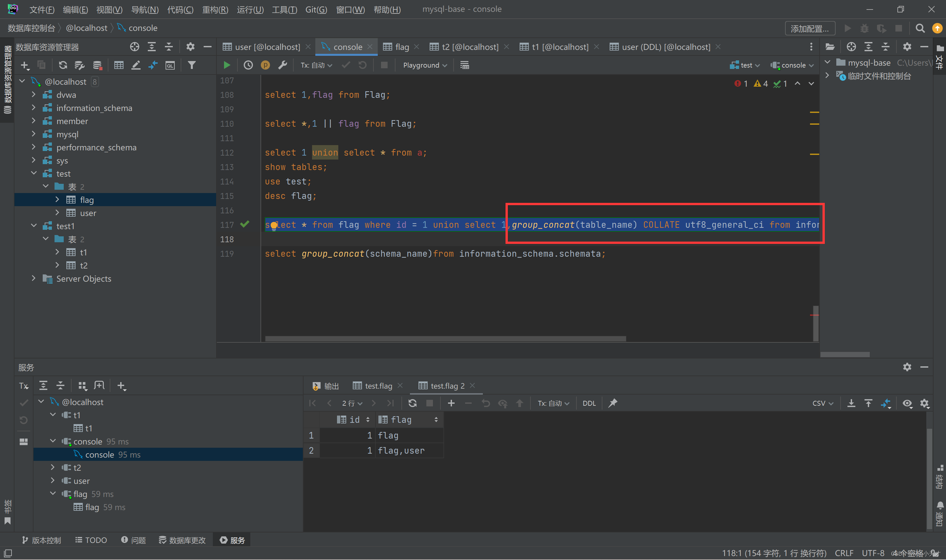Click the refresh icon in database explorer toolbar
The width and height of the screenshot is (946, 560).
(63, 65)
